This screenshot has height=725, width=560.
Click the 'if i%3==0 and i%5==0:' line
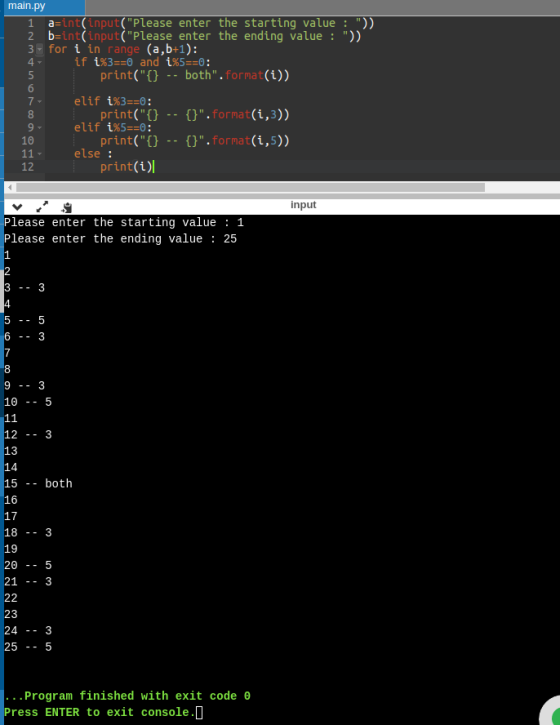pyautogui.click(x=142, y=62)
